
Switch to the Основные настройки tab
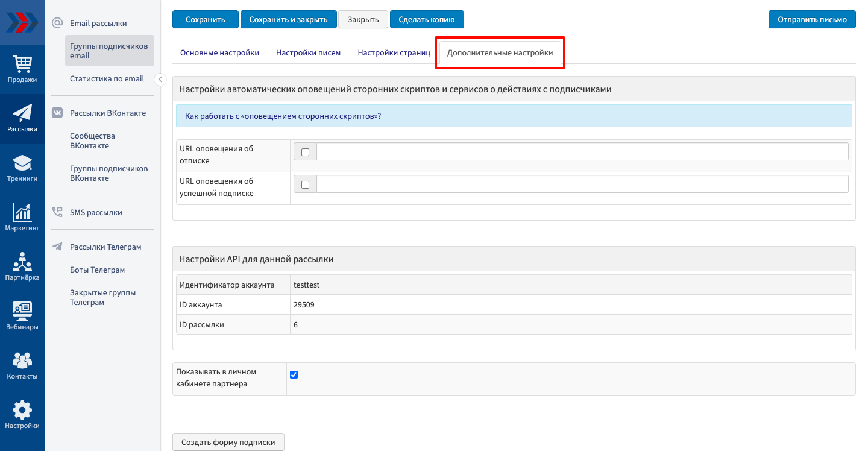(219, 53)
